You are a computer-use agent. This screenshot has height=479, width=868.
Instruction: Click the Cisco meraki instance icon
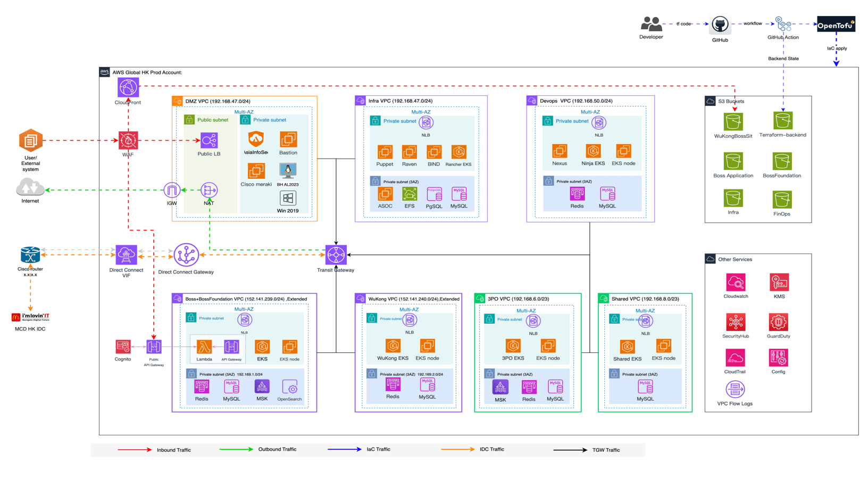pyautogui.click(x=256, y=171)
